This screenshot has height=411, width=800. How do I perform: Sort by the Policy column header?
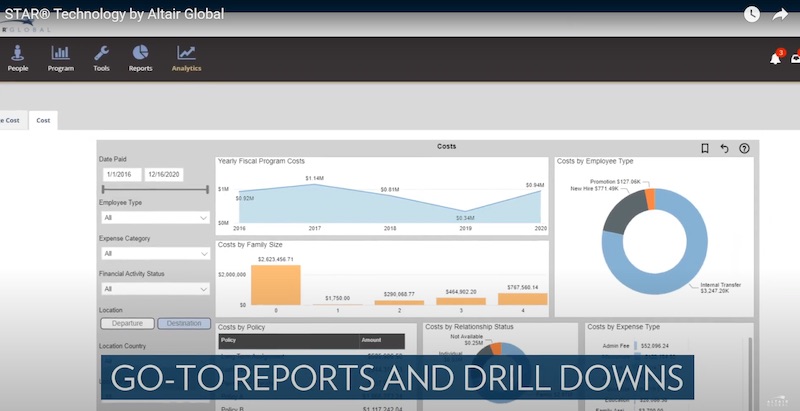pos(289,341)
